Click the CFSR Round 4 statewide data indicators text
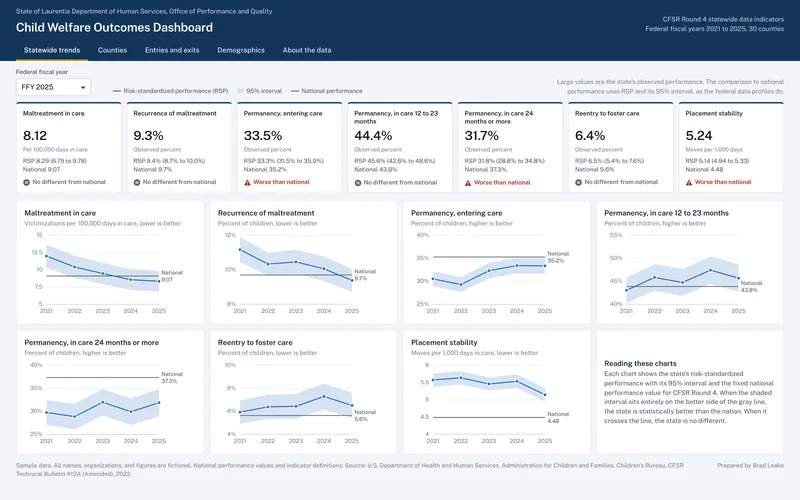Screen dimensions: 800x500 (x=723, y=19)
